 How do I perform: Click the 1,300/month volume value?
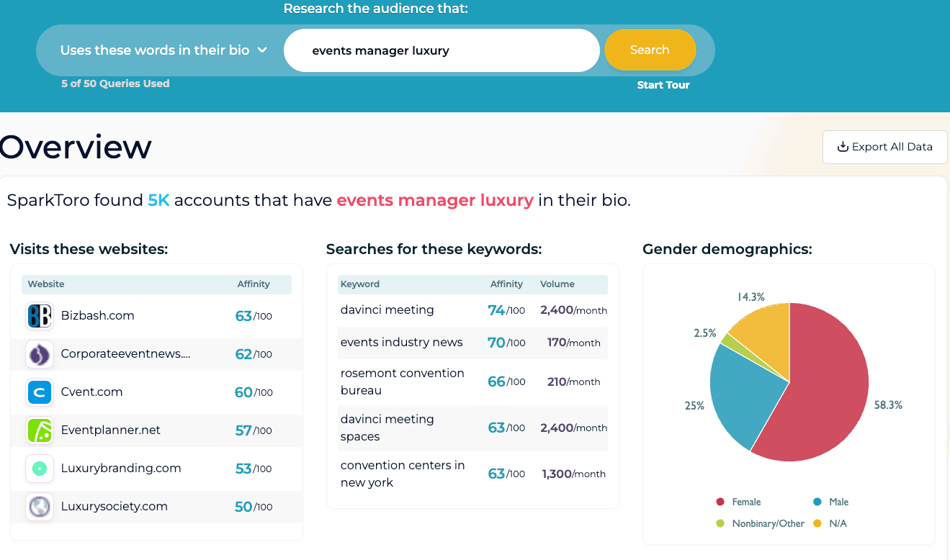573,474
